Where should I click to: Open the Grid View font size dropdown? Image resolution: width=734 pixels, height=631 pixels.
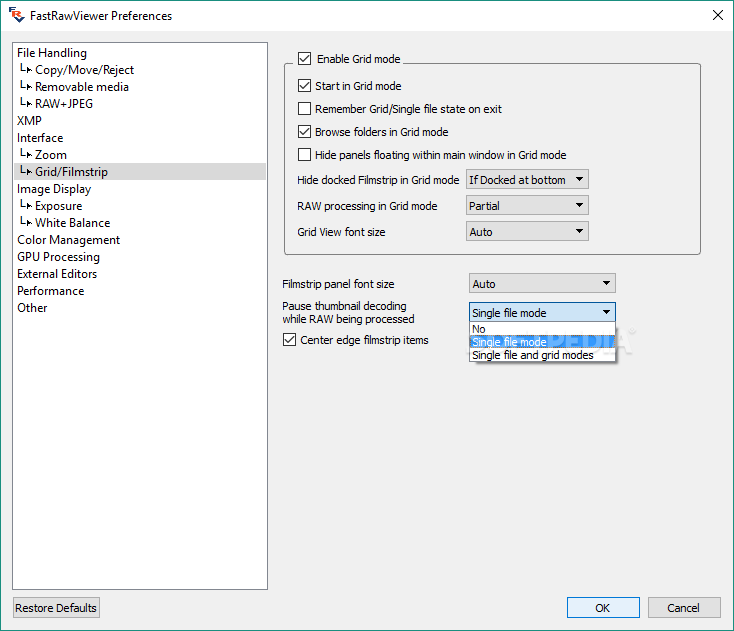click(x=527, y=232)
